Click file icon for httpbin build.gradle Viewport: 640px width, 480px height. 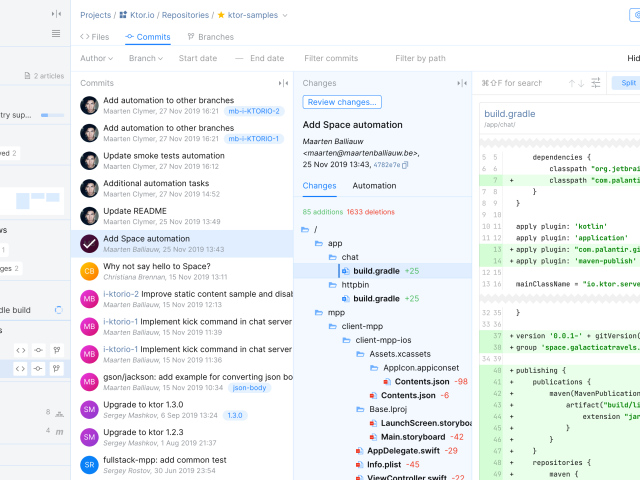tap(346, 299)
